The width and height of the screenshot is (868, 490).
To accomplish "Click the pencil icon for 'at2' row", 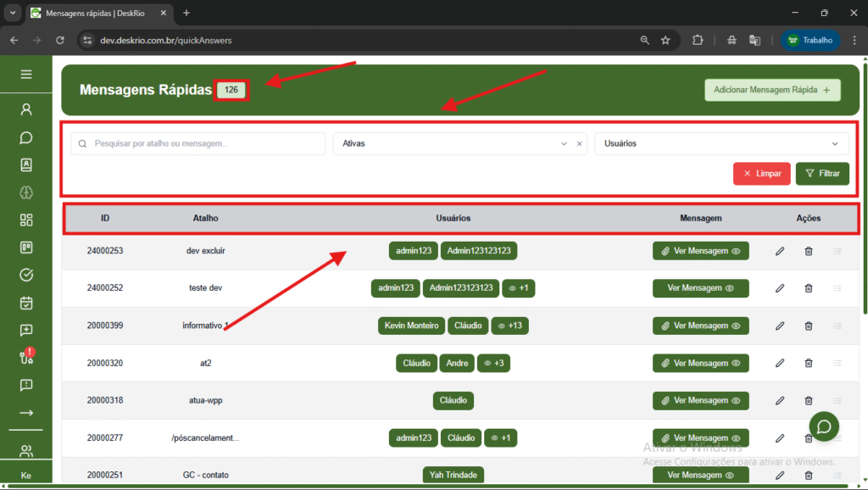I will click(x=780, y=363).
